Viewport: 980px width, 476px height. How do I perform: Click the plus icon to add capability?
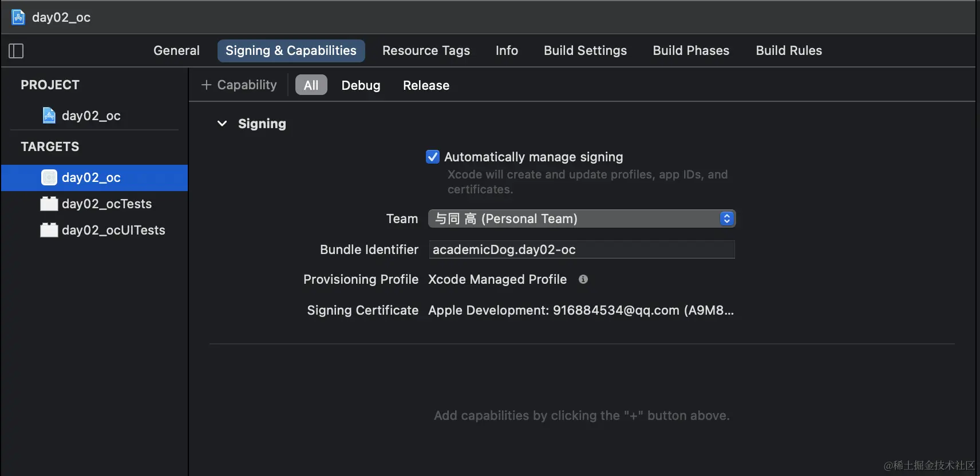206,85
